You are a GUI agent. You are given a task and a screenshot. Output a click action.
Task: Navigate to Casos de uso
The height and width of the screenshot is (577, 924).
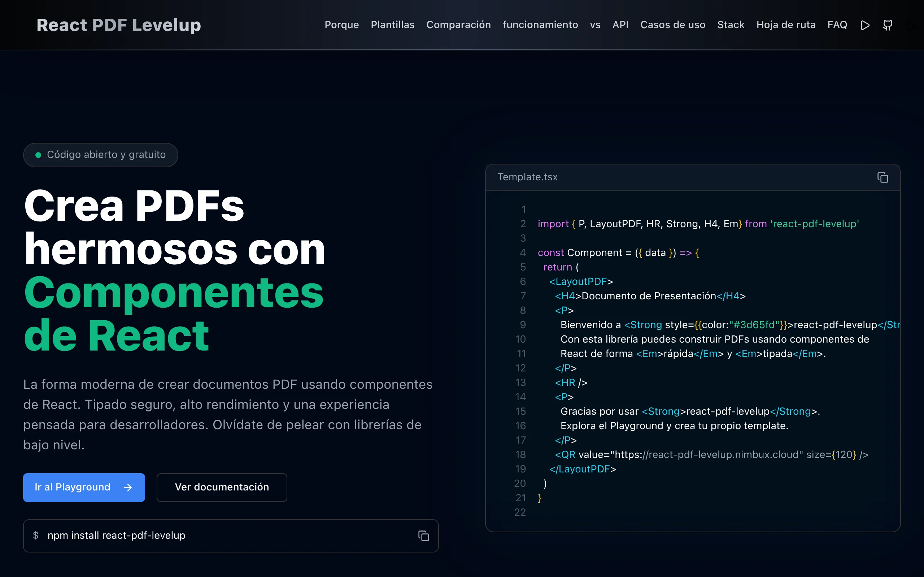(672, 25)
